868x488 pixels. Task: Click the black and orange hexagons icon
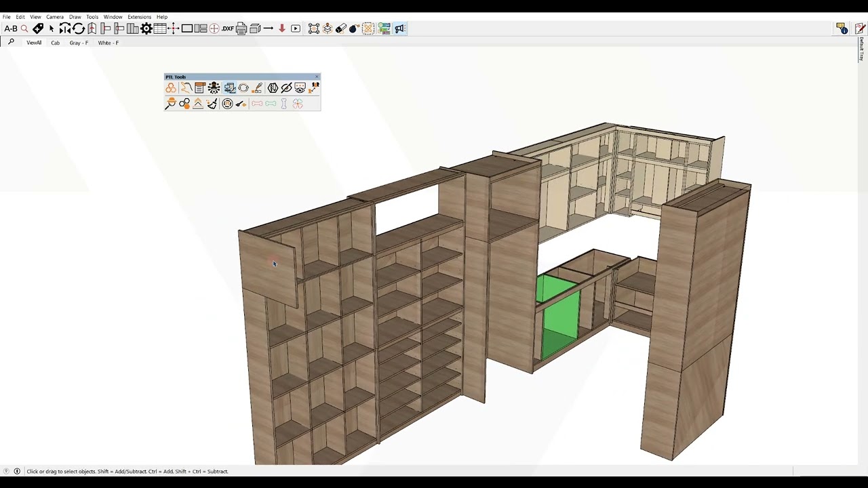click(184, 104)
